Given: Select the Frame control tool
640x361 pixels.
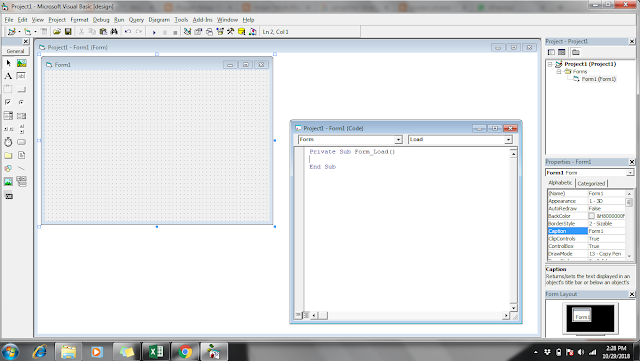Looking at the screenshot, I should pyautogui.click(x=9, y=89).
